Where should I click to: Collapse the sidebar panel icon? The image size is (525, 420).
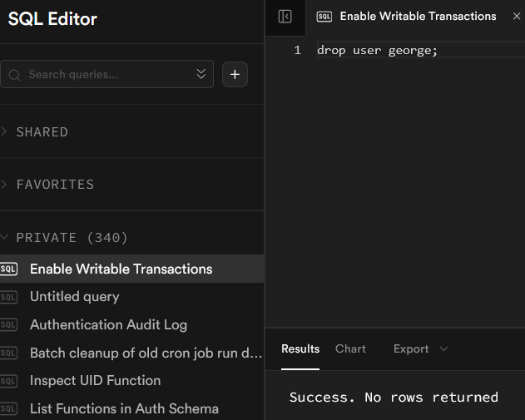[x=285, y=17]
